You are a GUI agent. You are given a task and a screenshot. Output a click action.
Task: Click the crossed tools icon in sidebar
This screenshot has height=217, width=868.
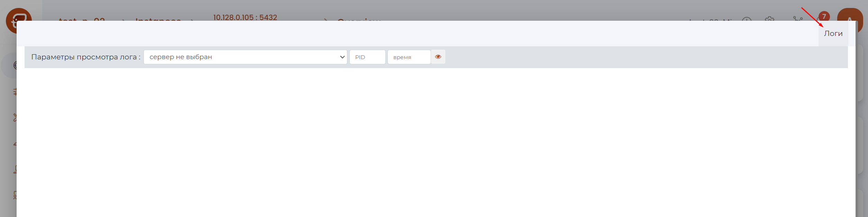15,117
